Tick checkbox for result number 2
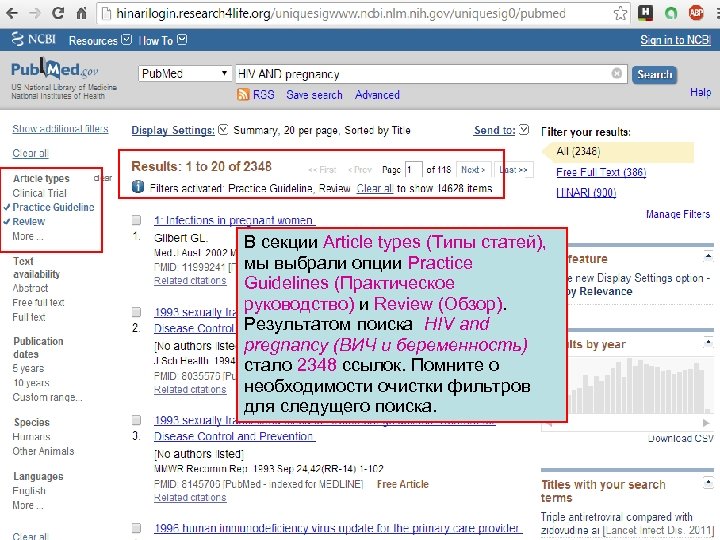 136,312
